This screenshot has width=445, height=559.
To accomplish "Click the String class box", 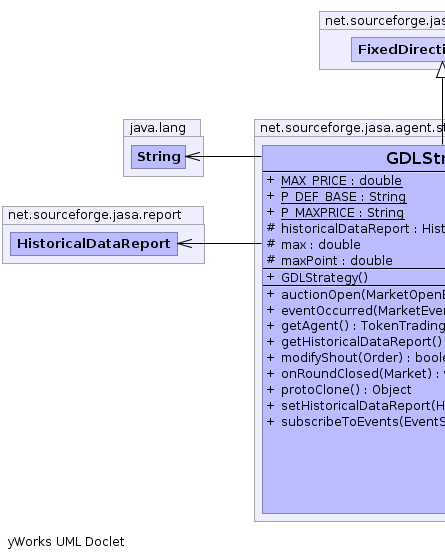I will pyautogui.click(x=158, y=157).
